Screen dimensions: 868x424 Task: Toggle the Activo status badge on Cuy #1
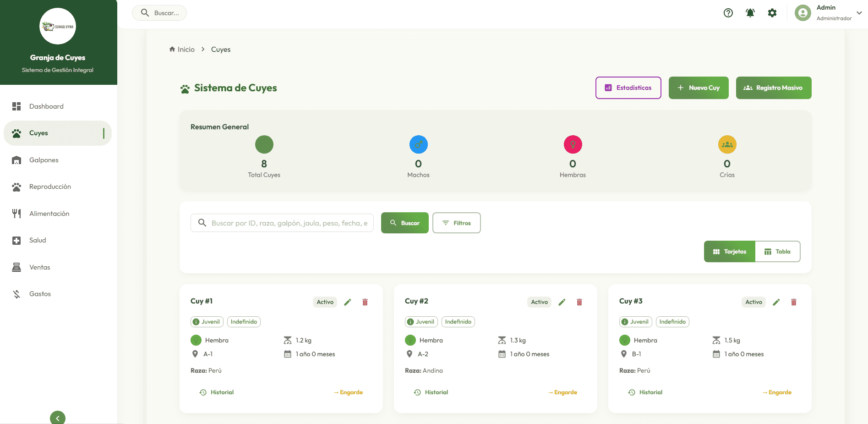tap(325, 302)
